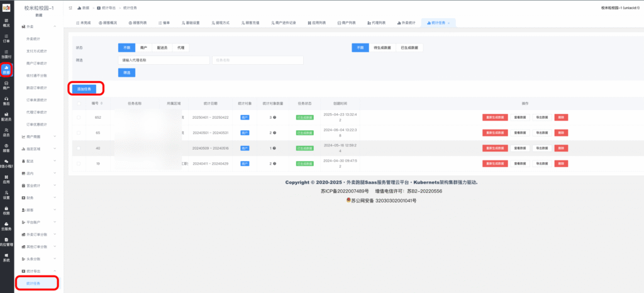Select 代理 in the 状态 filter group
The image size is (644, 293).
[x=180, y=48]
